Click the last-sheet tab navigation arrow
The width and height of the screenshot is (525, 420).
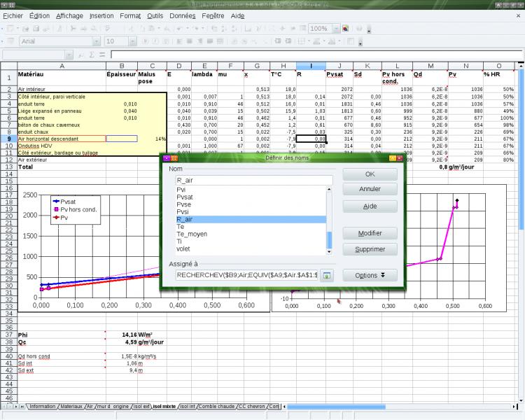(x=22, y=407)
